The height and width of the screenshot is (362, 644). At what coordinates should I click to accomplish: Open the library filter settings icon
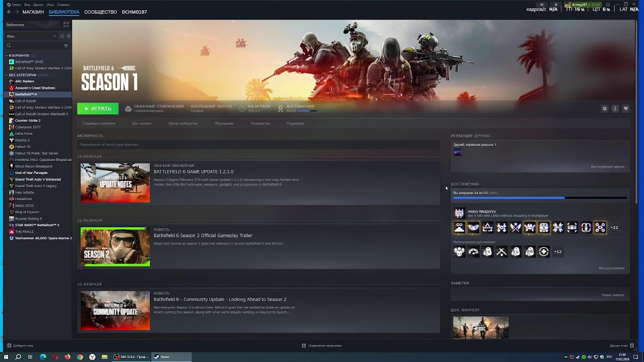point(66,46)
